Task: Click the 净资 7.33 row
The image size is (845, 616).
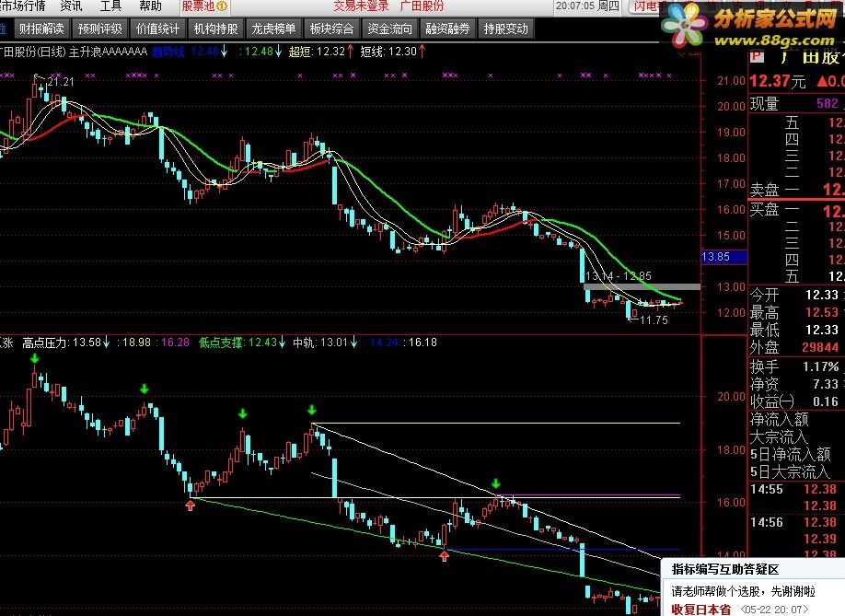Action: tap(797, 384)
